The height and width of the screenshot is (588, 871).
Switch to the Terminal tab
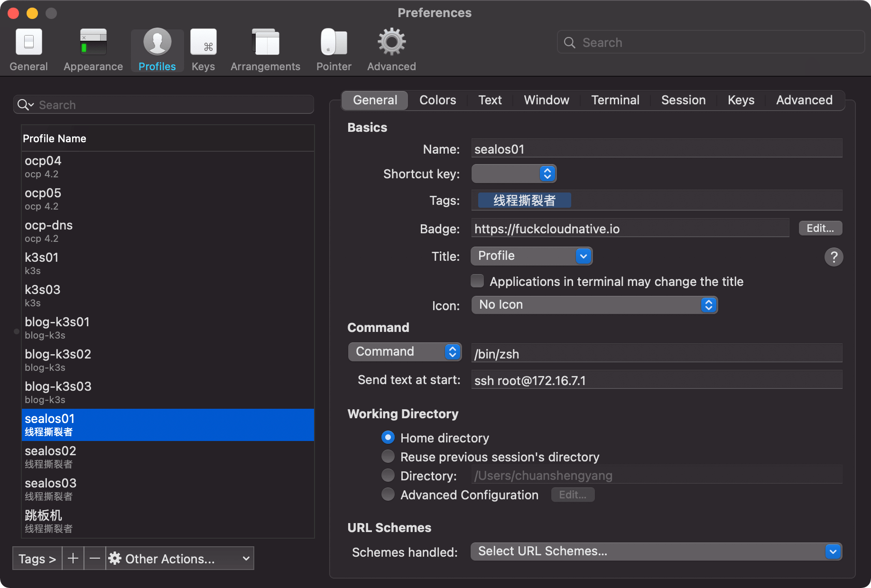point(615,100)
